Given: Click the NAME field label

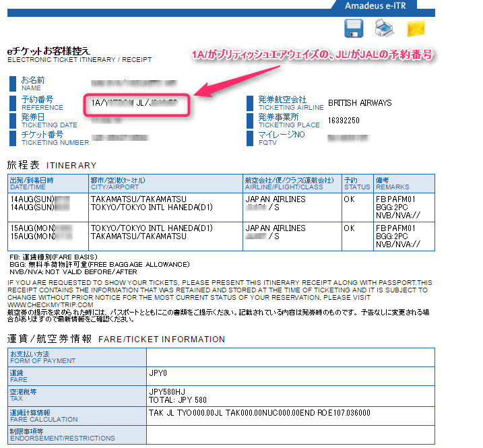Looking at the screenshot, I should pos(31,88).
